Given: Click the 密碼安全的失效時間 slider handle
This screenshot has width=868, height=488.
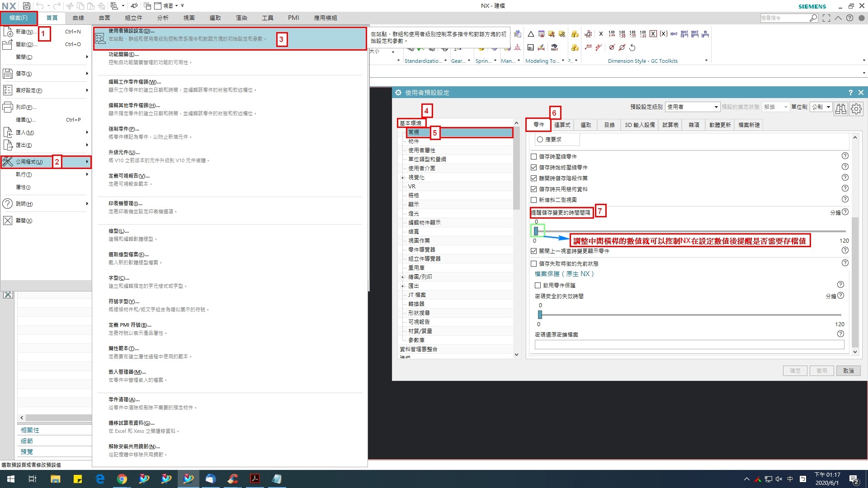Looking at the screenshot, I should [x=540, y=314].
